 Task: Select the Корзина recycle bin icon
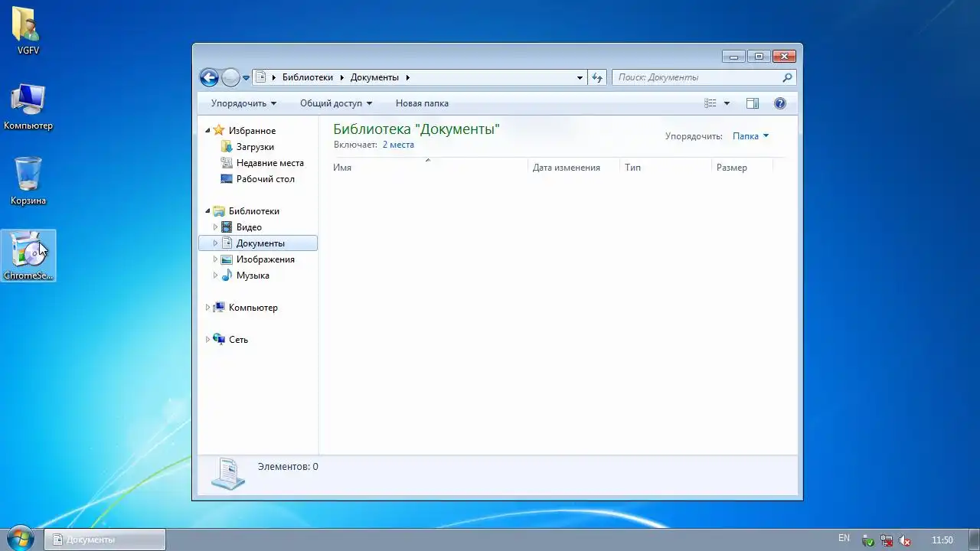coord(28,181)
